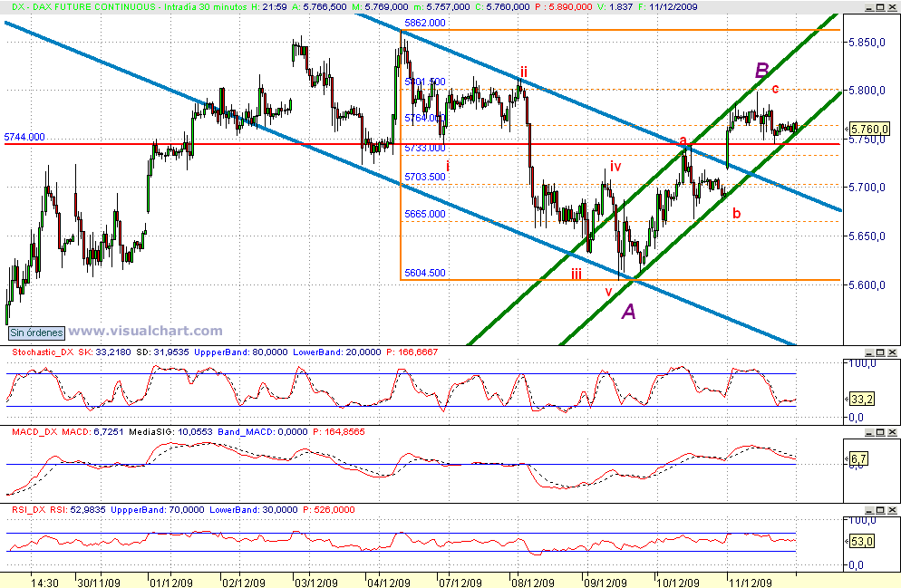Select the red wave label 'iii'
Screen dimensions: 901x588
click(x=576, y=275)
